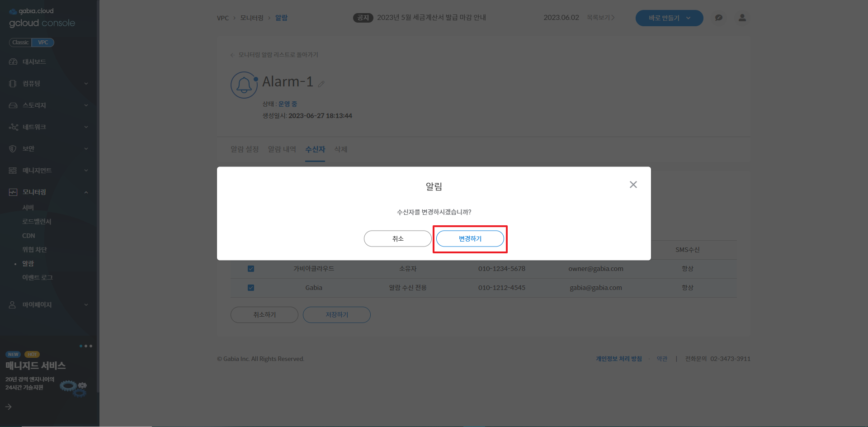Viewport: 868px width, 427px height.
Task: Click the 컴퓨팅 sidebar icon
Action: click(x=13, y=83)
